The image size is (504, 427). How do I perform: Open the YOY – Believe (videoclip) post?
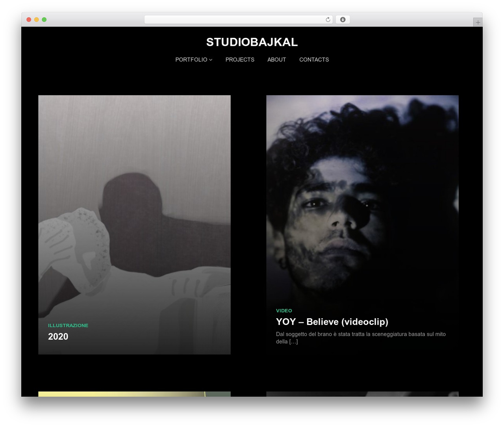332,322
